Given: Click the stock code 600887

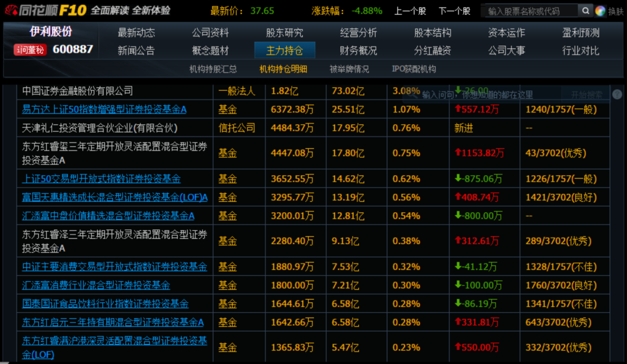Looking at the screenshot, I should (73, 49).
